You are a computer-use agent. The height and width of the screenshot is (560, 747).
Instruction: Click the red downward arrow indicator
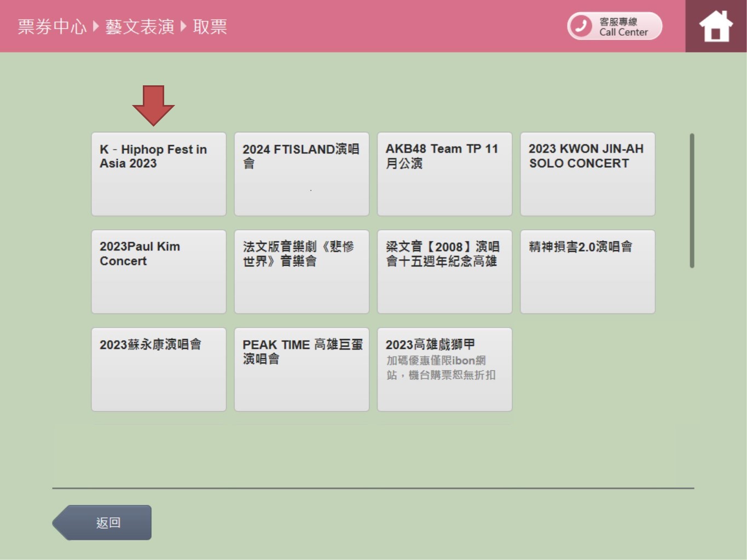153,104
